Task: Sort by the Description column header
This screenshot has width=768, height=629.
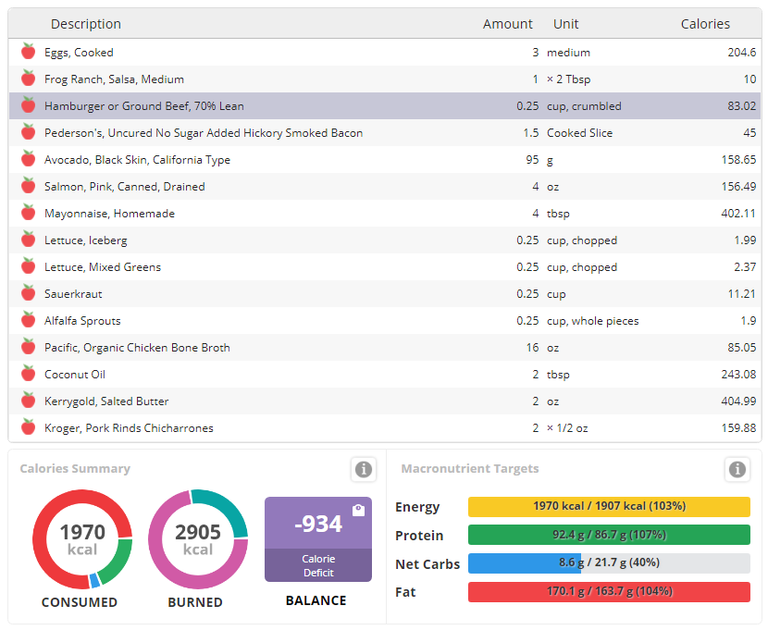Action: 86,24
